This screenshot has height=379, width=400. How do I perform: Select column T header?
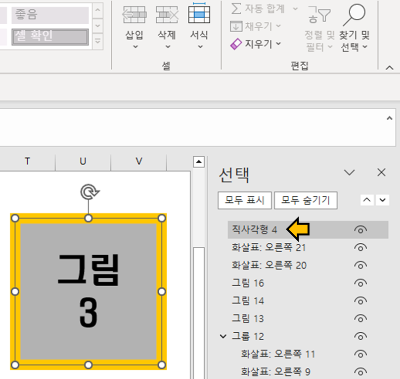[x=27, y=161]
